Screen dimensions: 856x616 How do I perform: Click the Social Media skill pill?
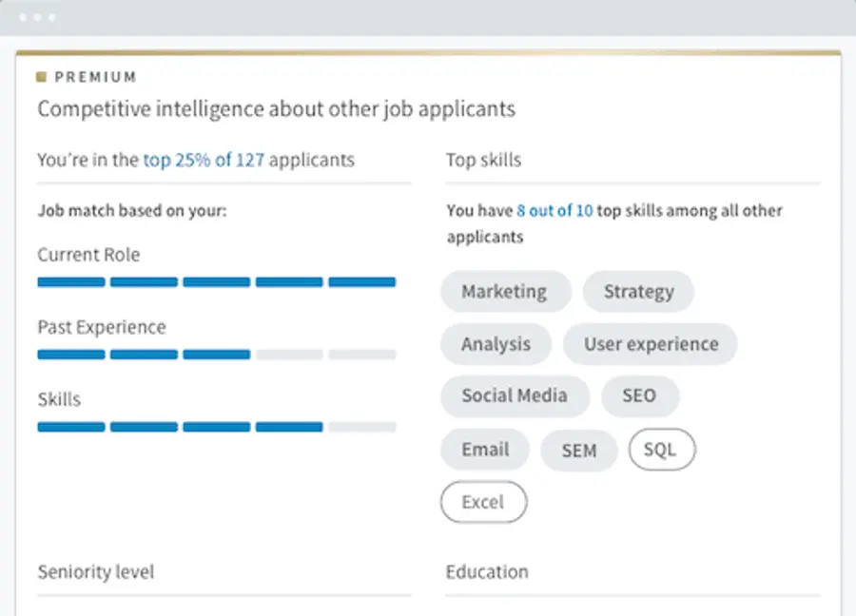point(515,396)
